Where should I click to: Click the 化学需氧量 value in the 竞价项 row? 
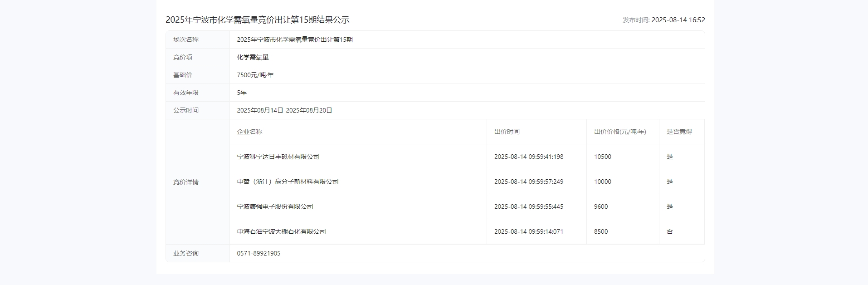click(253, 57)
